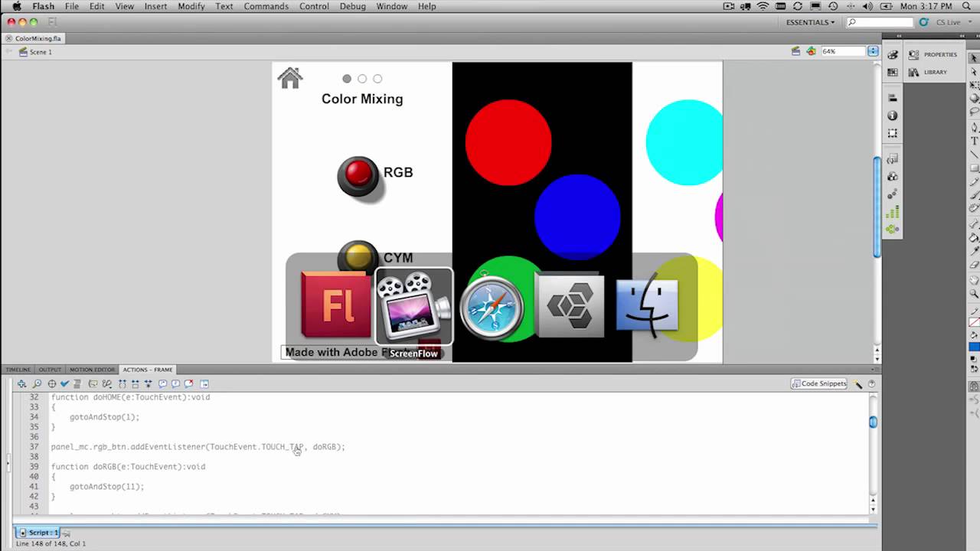Click the blue fill color swatch

point(974,347)
